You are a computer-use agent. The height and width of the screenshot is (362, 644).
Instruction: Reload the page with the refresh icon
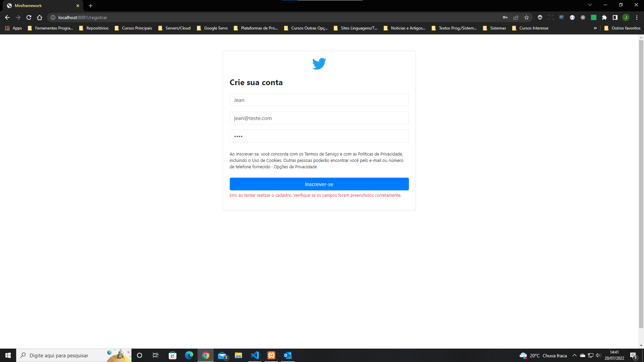pos(29,17)
